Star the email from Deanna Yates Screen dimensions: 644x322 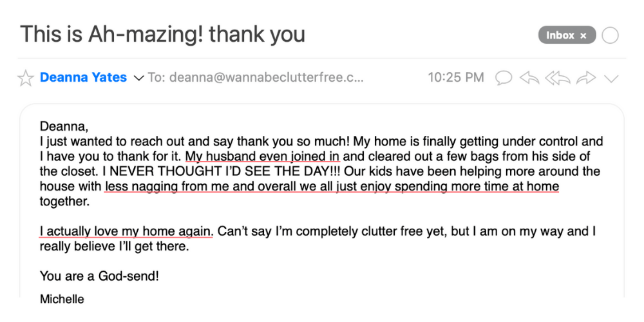pyautogui.click(x=26, y=79)
